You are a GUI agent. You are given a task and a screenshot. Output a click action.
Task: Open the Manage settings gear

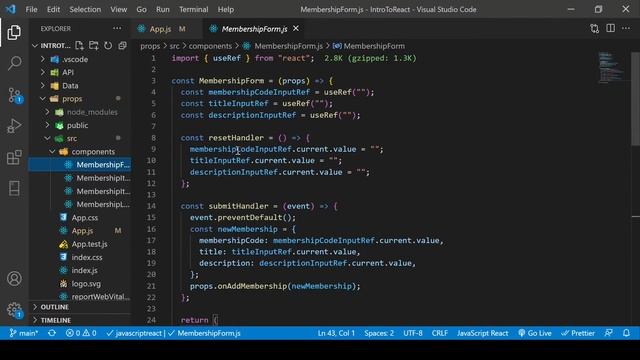pos(14,310)
